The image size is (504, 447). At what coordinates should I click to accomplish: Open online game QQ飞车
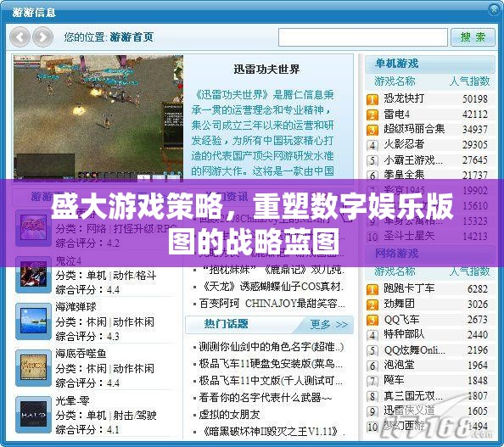[402, 320]
